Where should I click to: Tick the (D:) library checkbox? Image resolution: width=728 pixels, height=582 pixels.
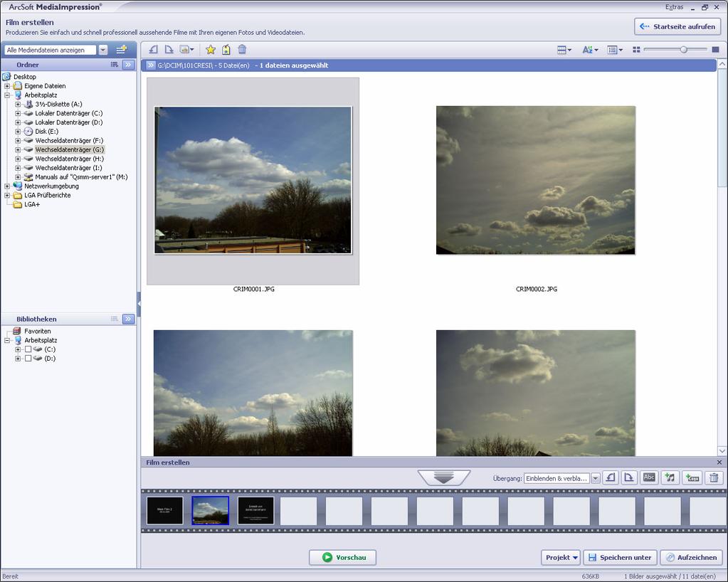28,359
